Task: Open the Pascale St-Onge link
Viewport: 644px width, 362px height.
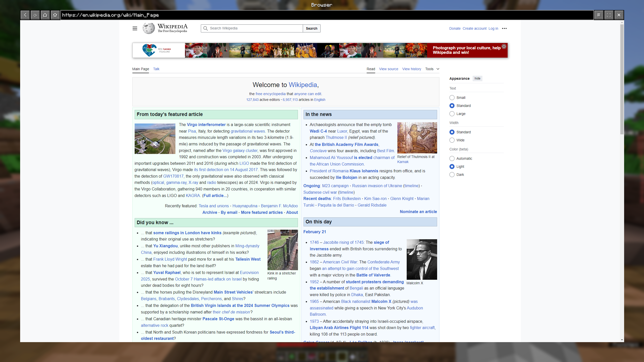Action: click(x=218, y=319)
